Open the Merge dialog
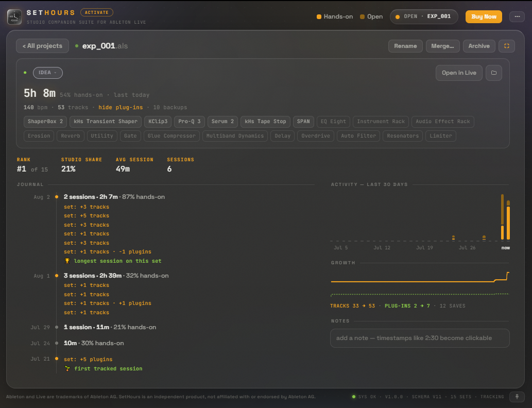Viewport: 532px width, 408px height. (442, 46)
